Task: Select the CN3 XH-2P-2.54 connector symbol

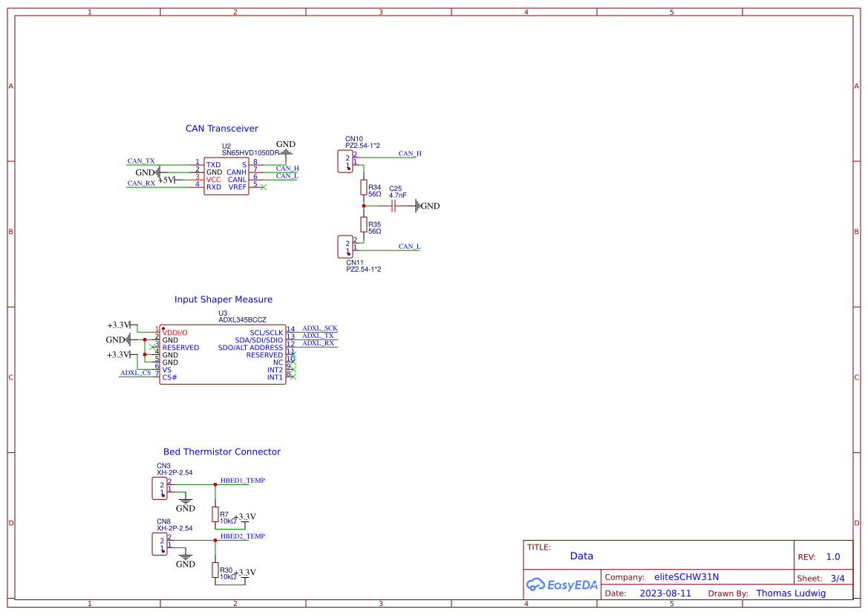Action: [159, 487]
